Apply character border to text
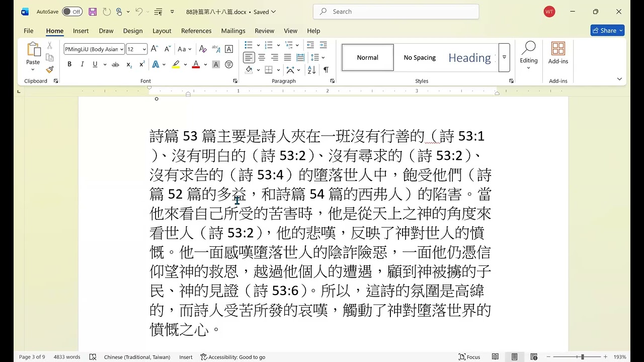The height and width of the screenshot is (362, 644). coord(229,49)
